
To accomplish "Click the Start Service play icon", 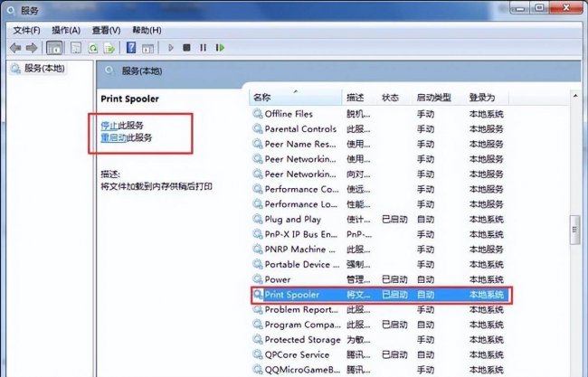I will coord(171,48).
